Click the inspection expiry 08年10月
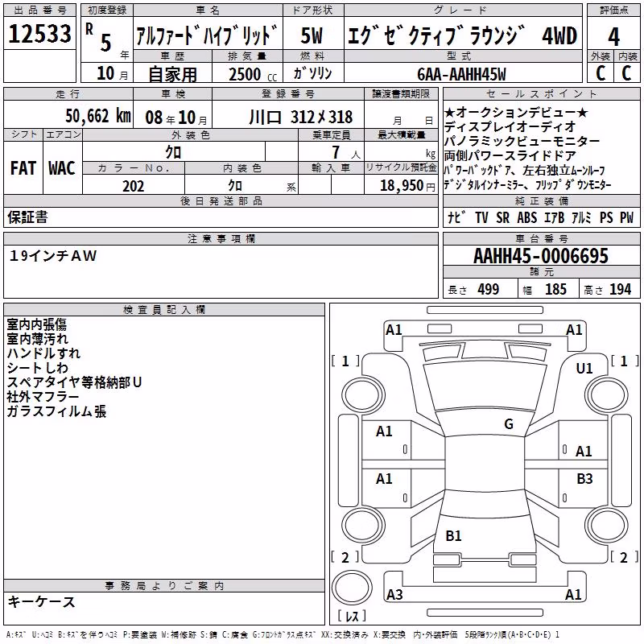This screenshot has height=644, width=644. pos(176,118)
